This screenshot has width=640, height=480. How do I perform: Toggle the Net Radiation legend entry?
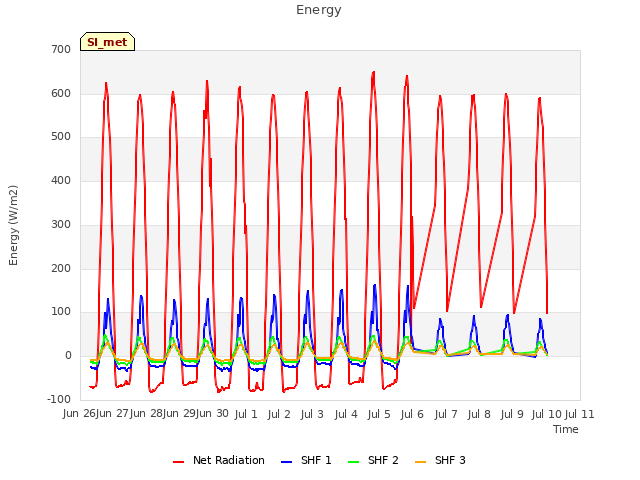click(x=219, y=460)
